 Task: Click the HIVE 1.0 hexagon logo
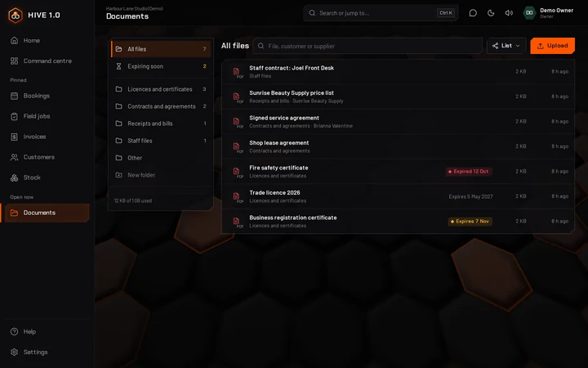click(16, 16)
